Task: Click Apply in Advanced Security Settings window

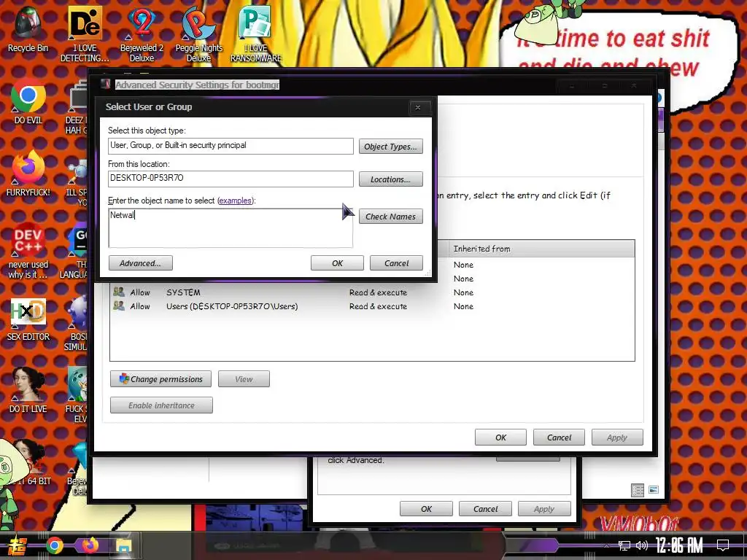Action: click(x=617, y=437)
